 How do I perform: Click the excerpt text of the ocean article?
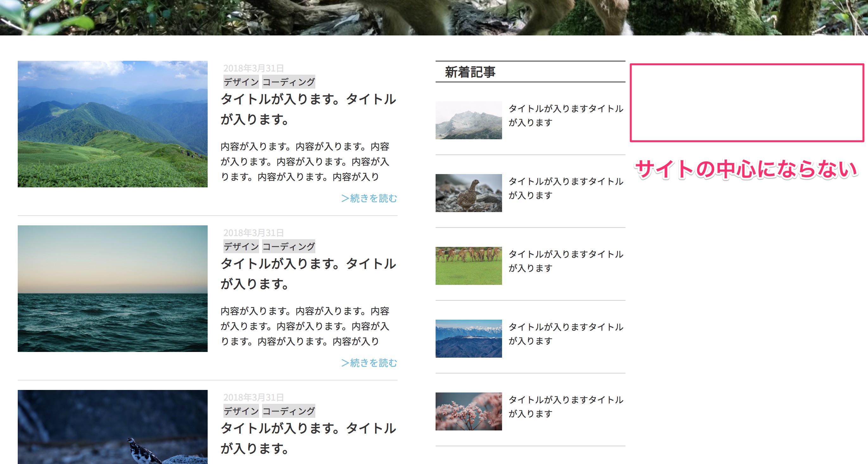(305, 326)
